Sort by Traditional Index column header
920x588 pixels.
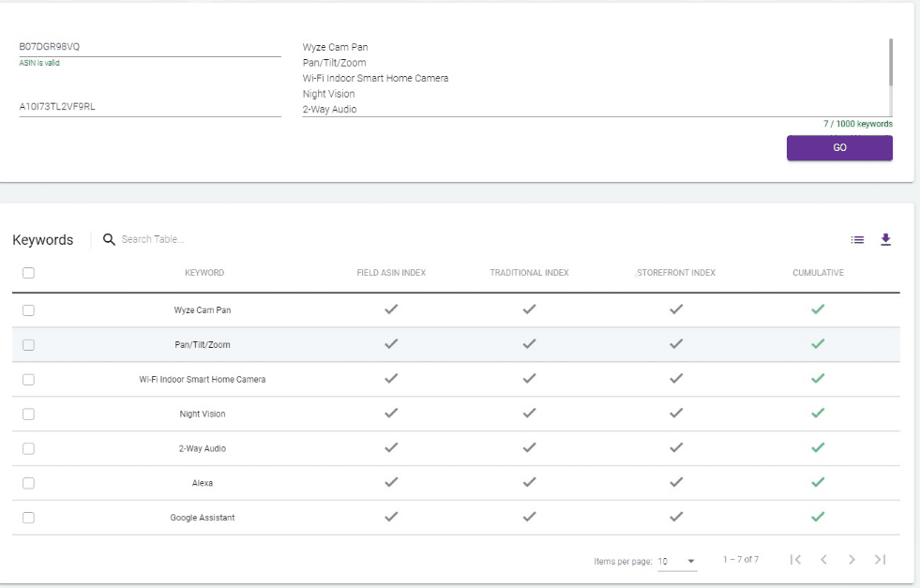point(529,273)
